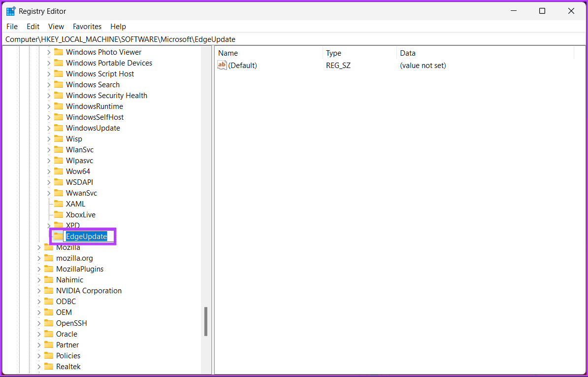Select the (Default) value name
Viewport: 588px width, 377px height.
point(242,66)
